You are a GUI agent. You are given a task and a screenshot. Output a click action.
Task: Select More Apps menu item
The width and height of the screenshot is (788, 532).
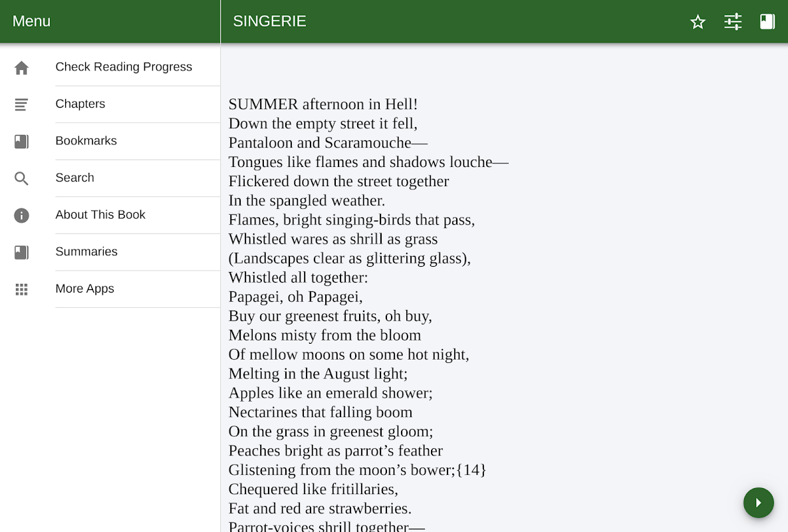[x=85, y=289]
